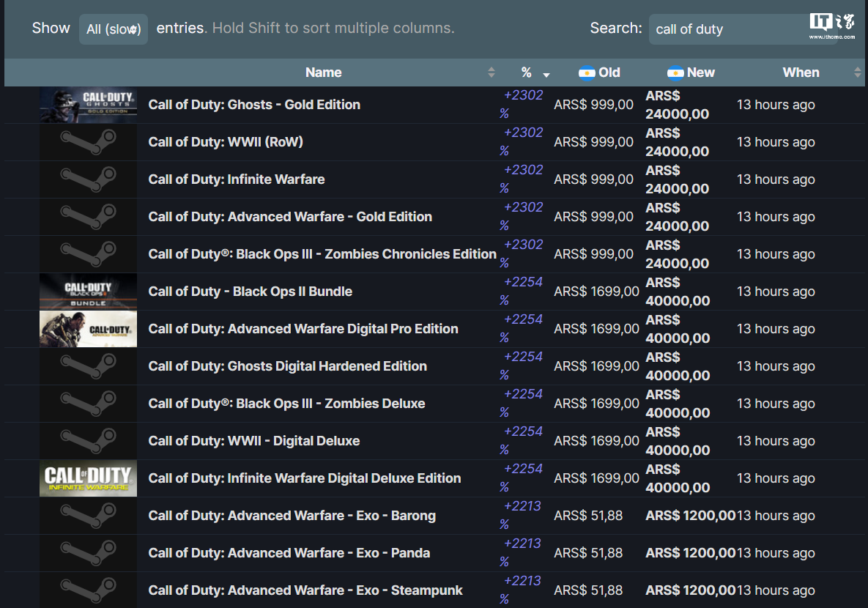The width and height of the screenshot is (868, 608).
Task: Click '13 hours ago' in the Zombies Deluxe row
Action: click(776, 404)
